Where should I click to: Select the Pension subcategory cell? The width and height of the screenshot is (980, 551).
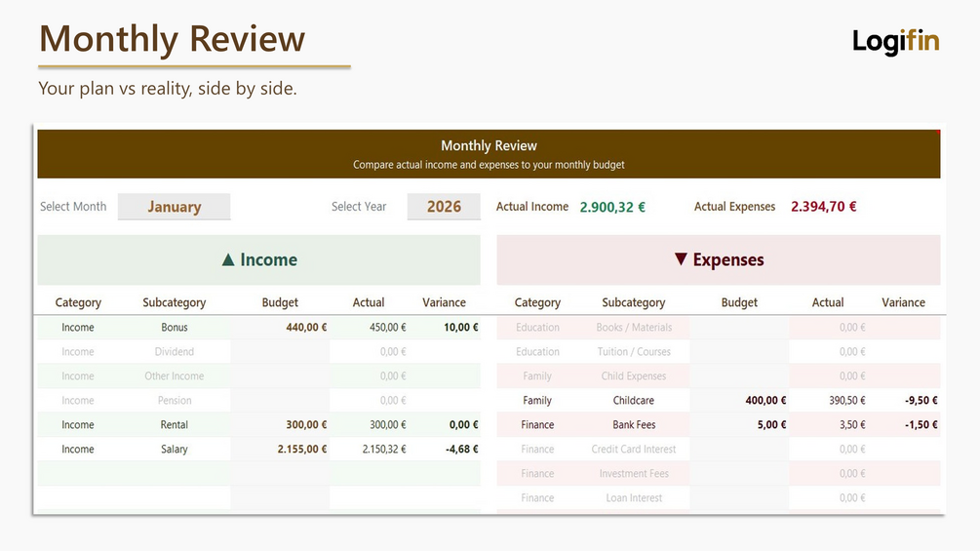pyautogui.click(x=175, y=401)
